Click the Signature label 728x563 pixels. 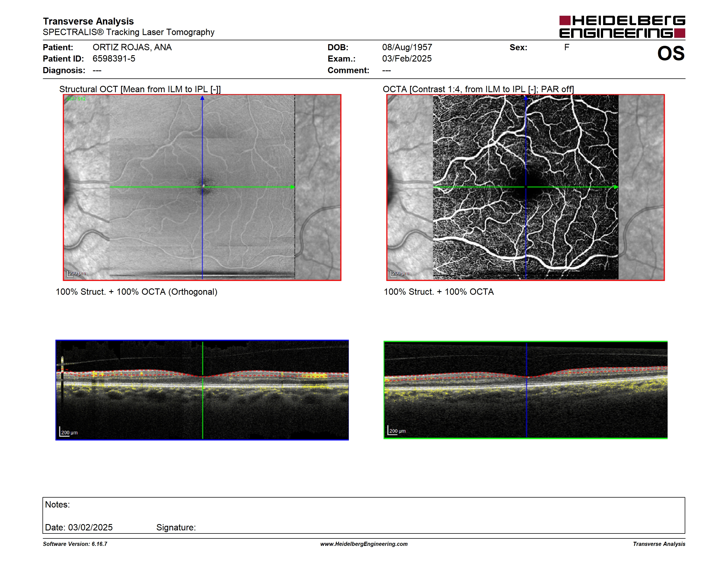[x=176, y=527]
